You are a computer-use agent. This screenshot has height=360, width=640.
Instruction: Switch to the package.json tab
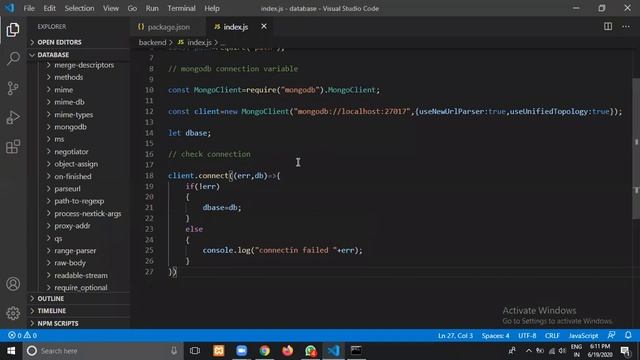(x=168, y=27)
